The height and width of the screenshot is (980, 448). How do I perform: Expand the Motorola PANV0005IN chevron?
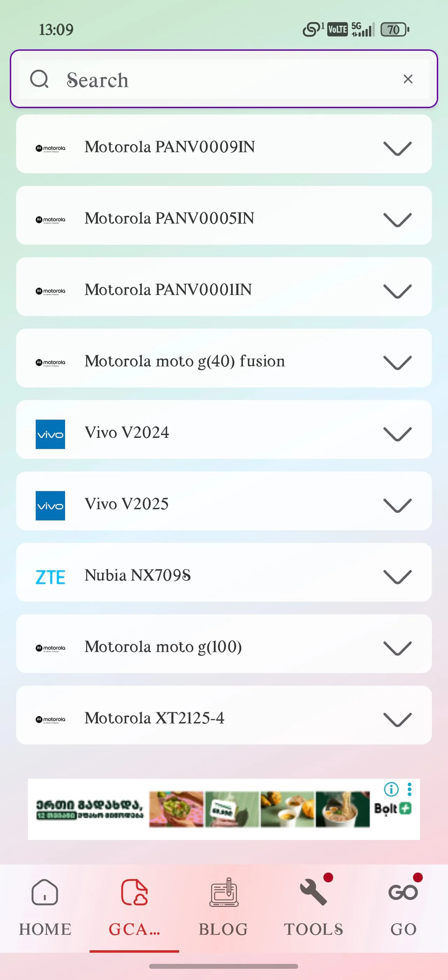pos(397,219)
